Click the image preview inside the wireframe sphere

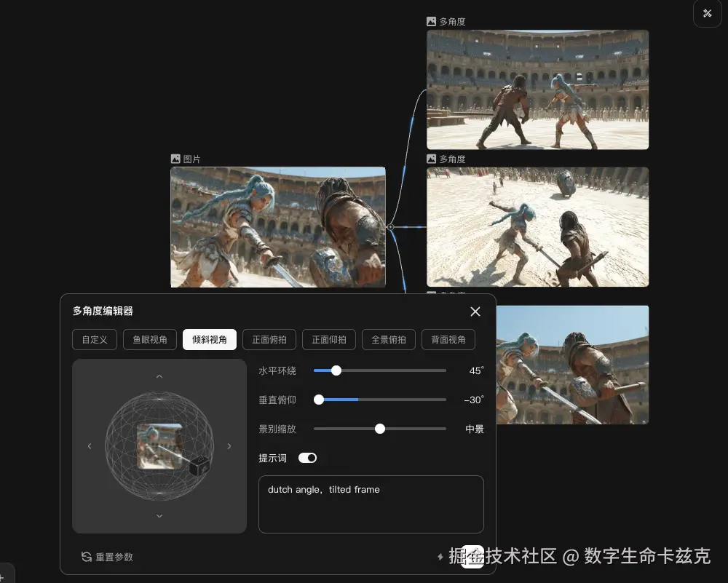point(159,446)
